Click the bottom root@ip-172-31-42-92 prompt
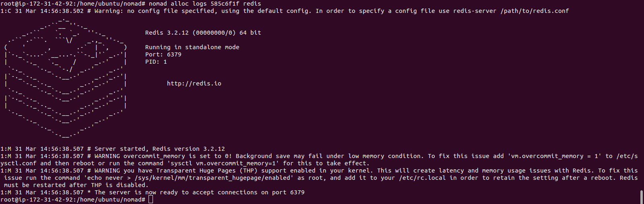The height and width of the screenshot is (204, 644). pyautogui.click(x=73, y=200)
